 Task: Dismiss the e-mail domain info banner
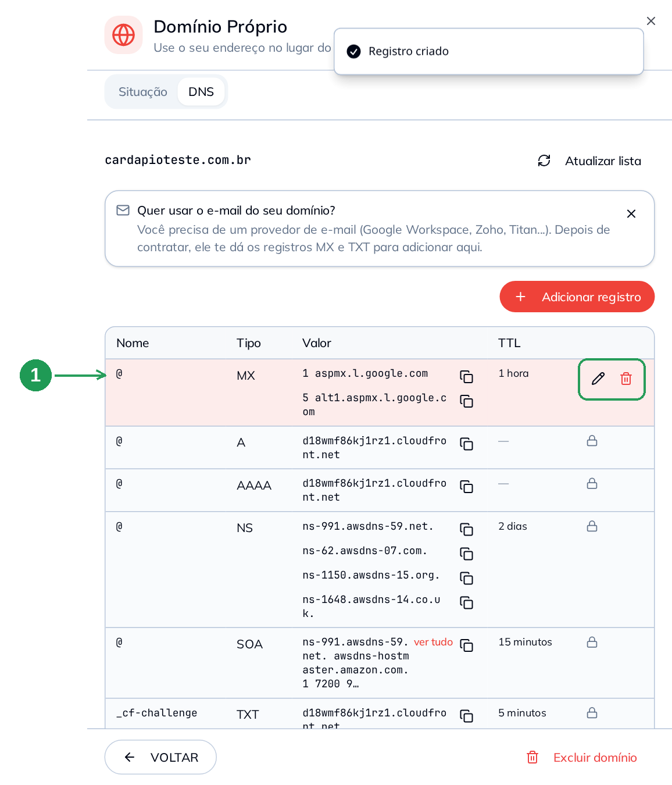click(631, 214)
